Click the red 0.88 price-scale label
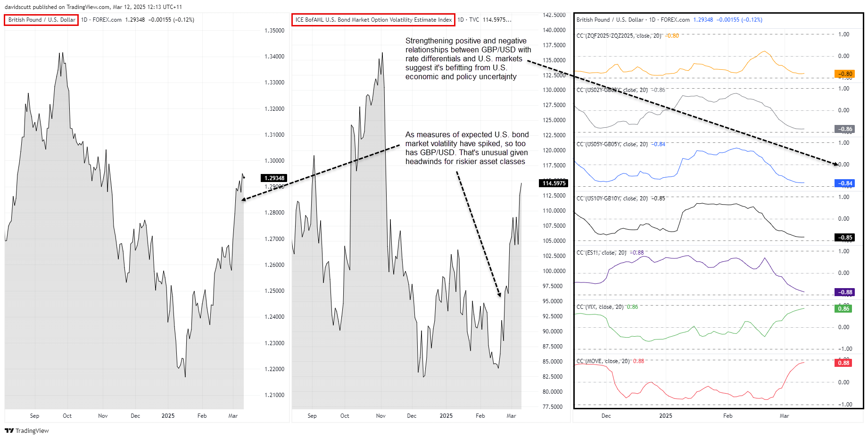 pyautogui.click(x=843, y=363)
